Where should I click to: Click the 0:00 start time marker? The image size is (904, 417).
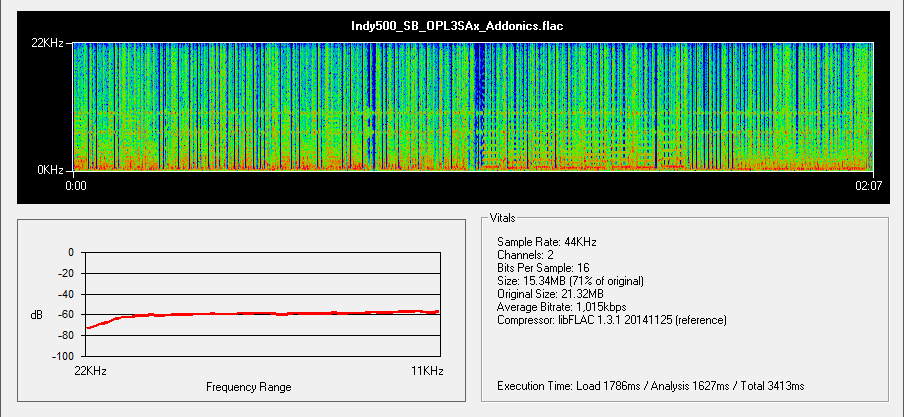(76, 185)
